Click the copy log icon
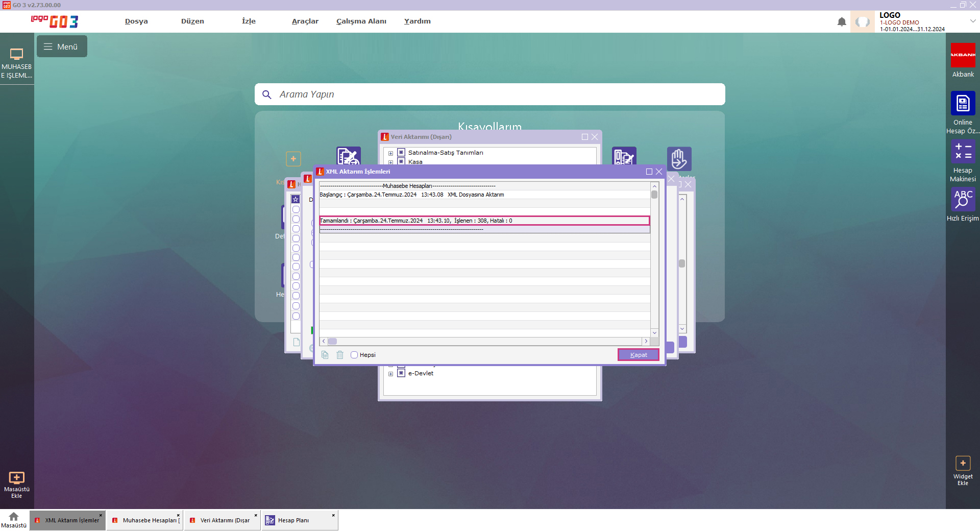The image size is (980, 531). pos(325,355)
